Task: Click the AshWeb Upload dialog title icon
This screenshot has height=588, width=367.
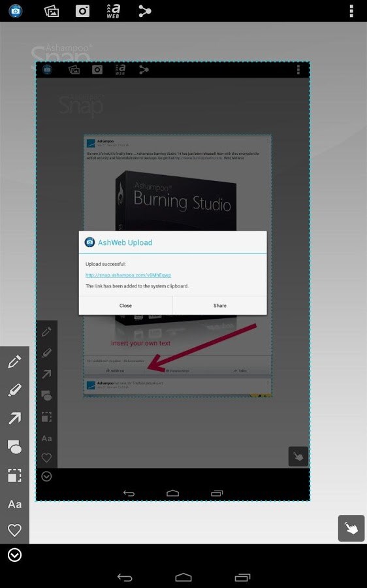Action: tap(89, 242)
